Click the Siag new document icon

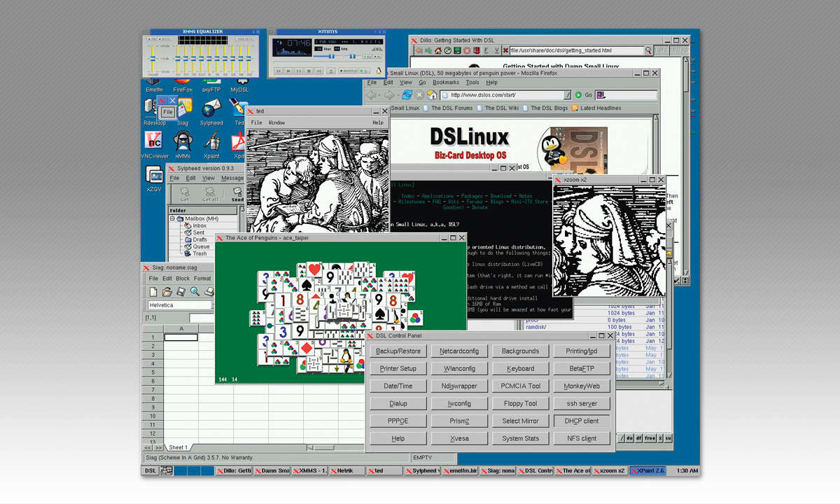[x=153, y=291]
